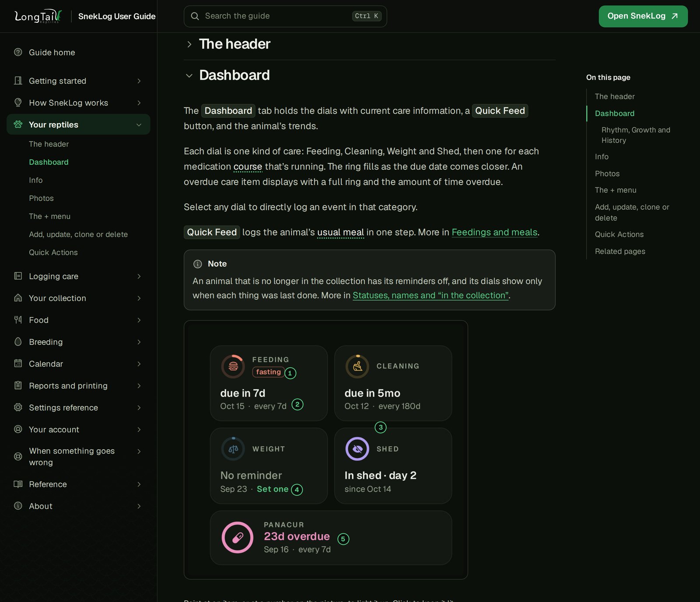Image resolution: width=700 pixels, height=602 pixels.
Task: Click the Getting started door icon
Action: click(x=18, y=81)
